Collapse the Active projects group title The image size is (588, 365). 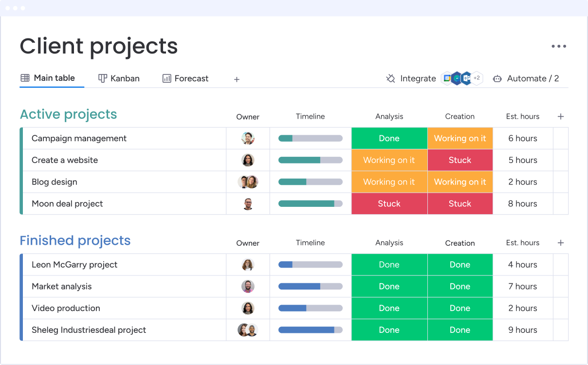(68, 114)
